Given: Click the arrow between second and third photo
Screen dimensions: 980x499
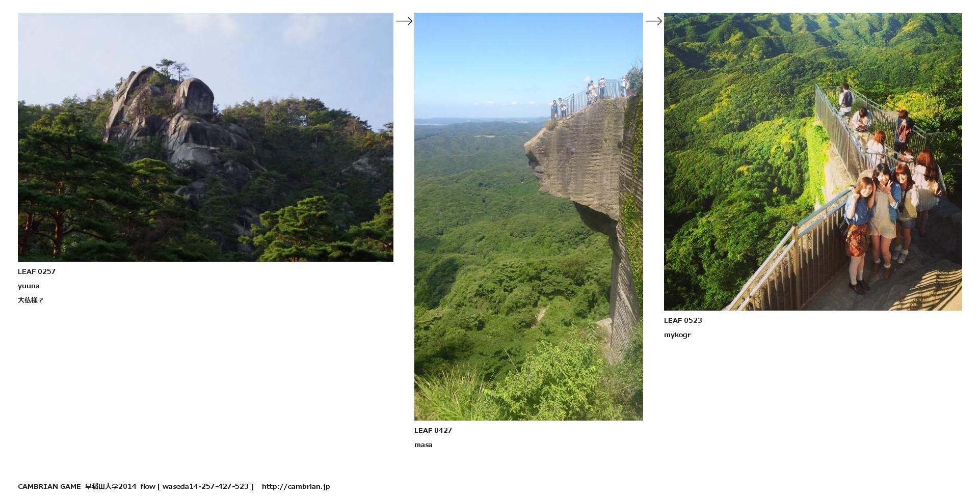Looking at the screenshot, I should (x=654, y=21).
